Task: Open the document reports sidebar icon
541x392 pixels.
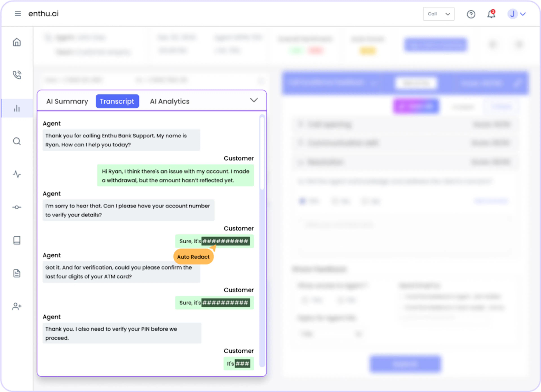Action: point(17,273)
